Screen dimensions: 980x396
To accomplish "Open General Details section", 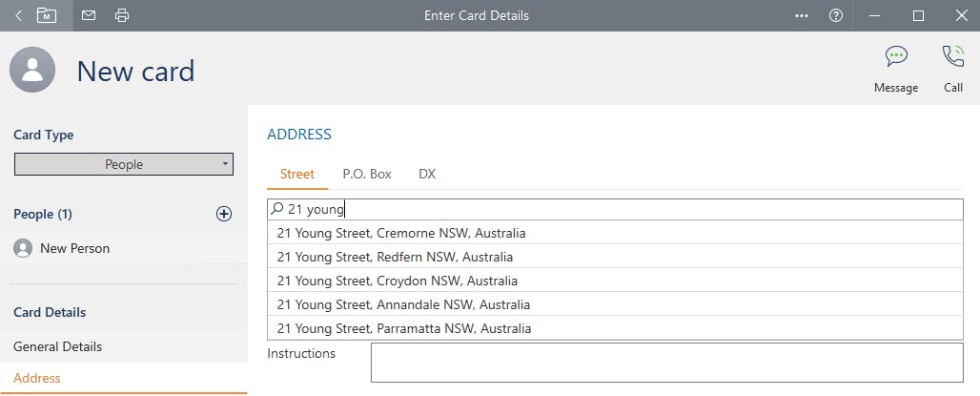I will click(x=57, y=346).
